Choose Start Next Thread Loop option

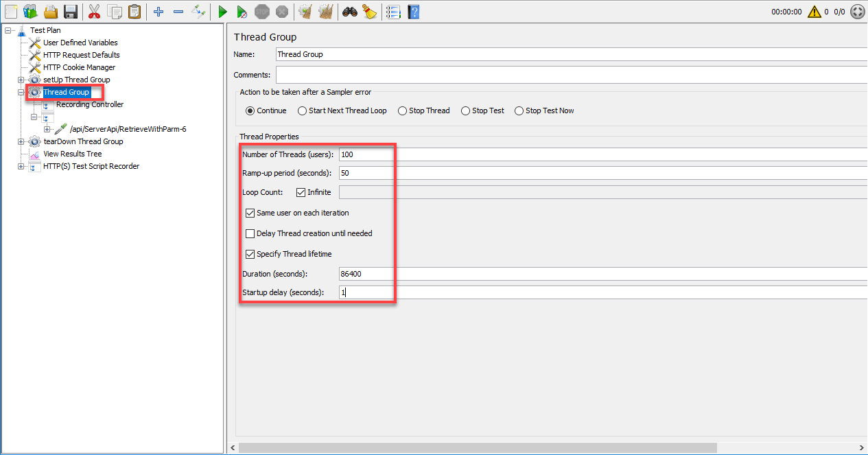coord(302,110)
